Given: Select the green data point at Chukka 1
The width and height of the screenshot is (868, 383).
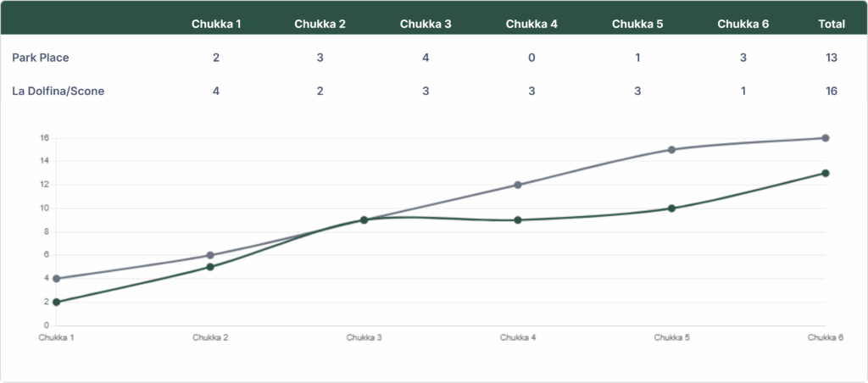Looking at the screenshot, I should tap(57, 302).
